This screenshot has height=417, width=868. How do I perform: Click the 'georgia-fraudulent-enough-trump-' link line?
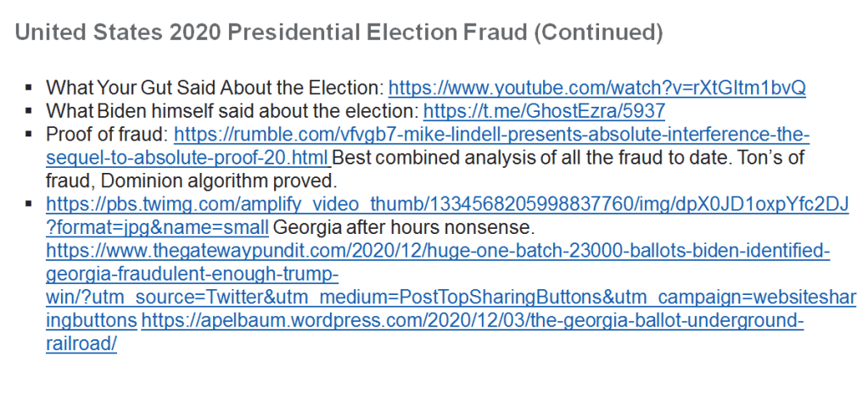[x=192, y=275]
